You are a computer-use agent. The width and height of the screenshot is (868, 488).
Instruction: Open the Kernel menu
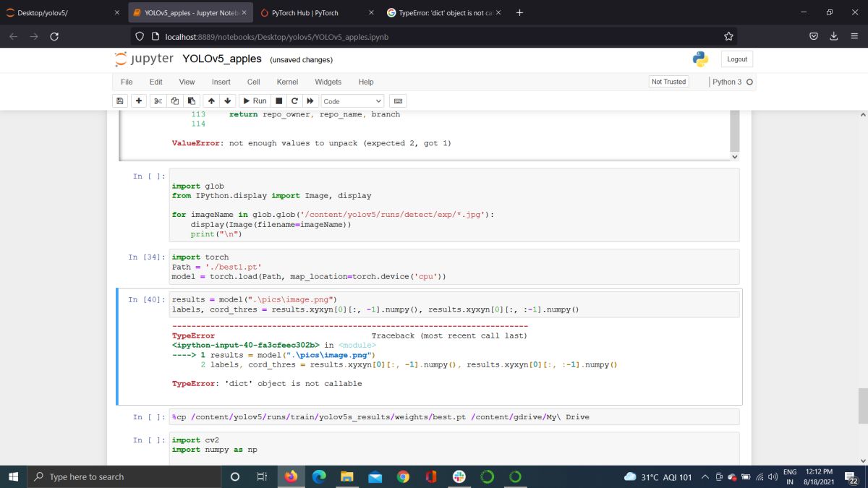(287, 82)
